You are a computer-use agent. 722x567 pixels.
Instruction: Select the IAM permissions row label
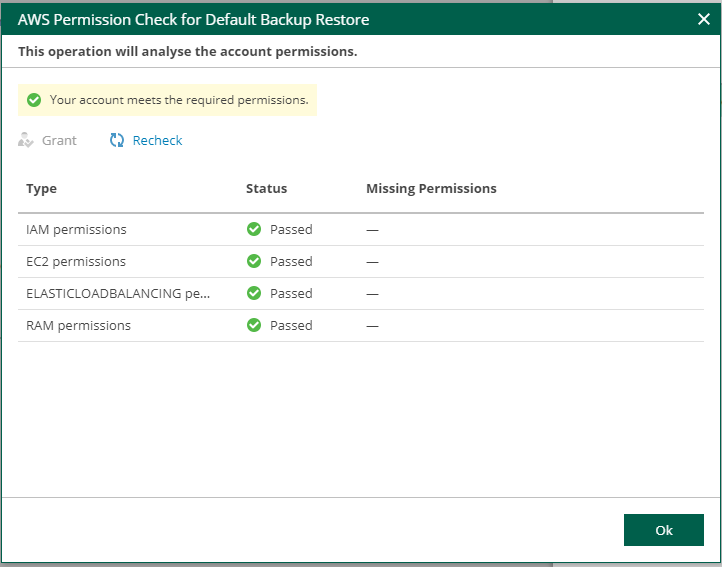coord(76,229)
